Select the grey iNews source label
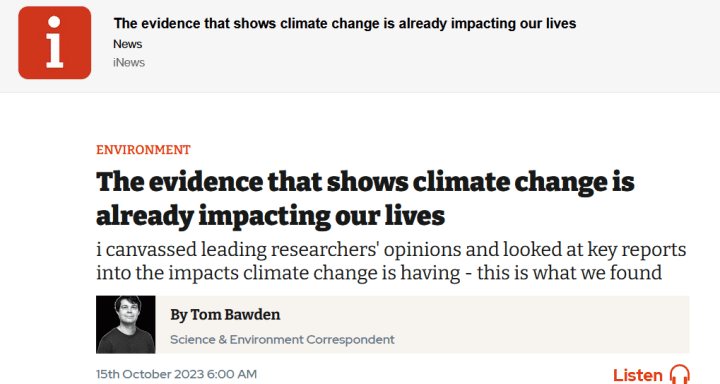The image size is (720, 384). pyautogui.click(x=129, y=62)
